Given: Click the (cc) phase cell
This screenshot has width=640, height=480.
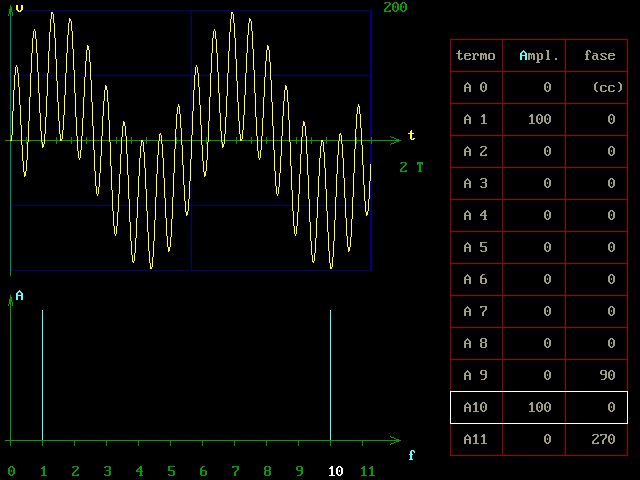Looking at the screenshot, I should click(x=608, y=87).
